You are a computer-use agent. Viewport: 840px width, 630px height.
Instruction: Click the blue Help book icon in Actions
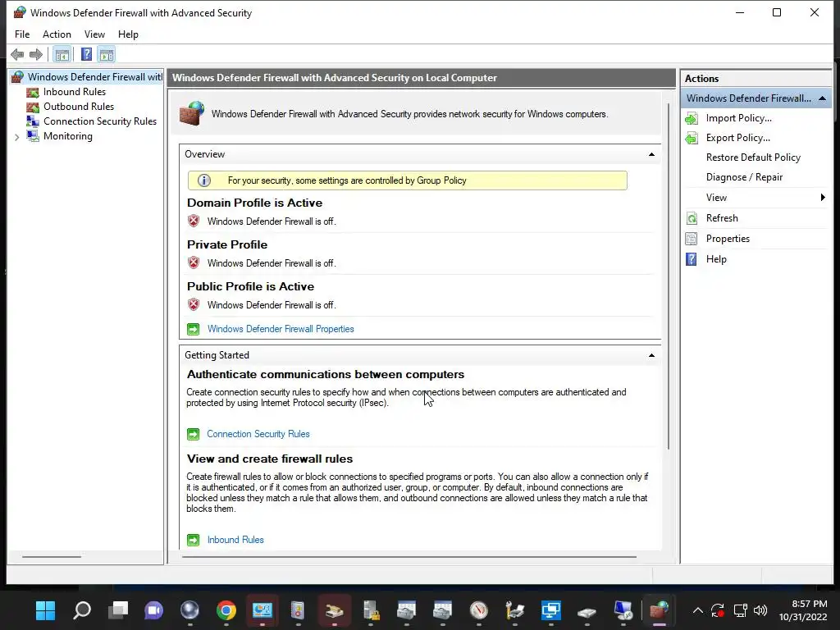click(x=692, y=259)
